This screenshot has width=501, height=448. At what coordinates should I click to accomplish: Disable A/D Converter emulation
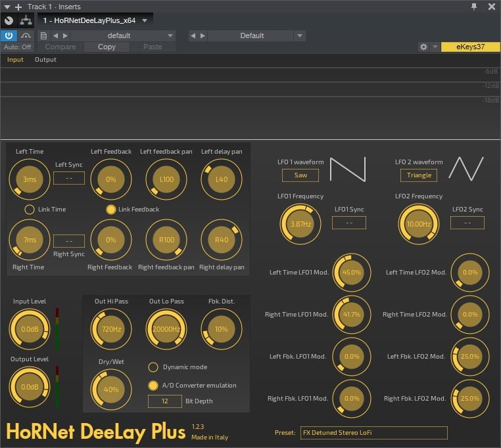(x=153, y=386)
